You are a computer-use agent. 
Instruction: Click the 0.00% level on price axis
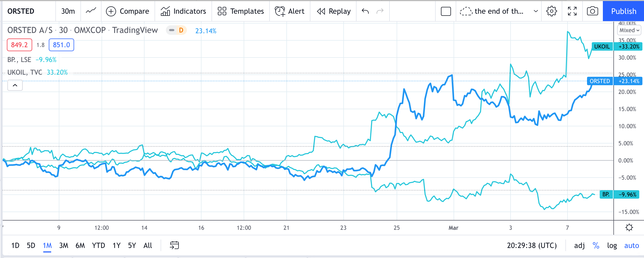[x=626, y=160]
